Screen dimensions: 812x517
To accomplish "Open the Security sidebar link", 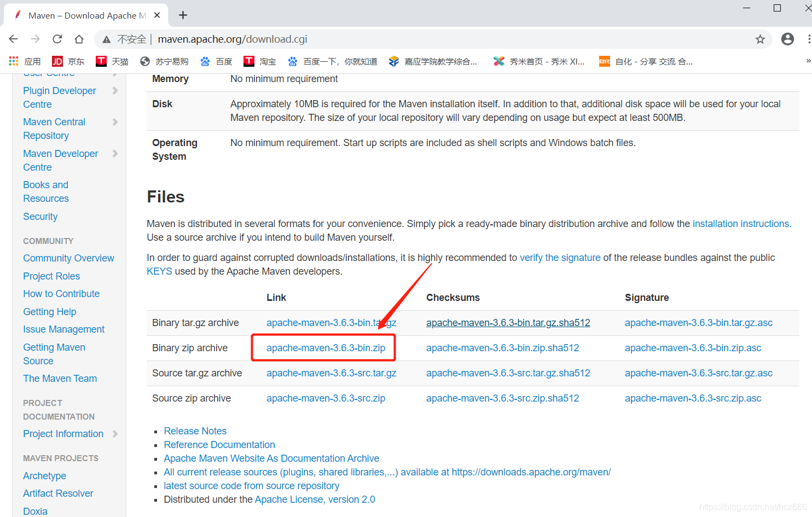I will tap(40, 217).
